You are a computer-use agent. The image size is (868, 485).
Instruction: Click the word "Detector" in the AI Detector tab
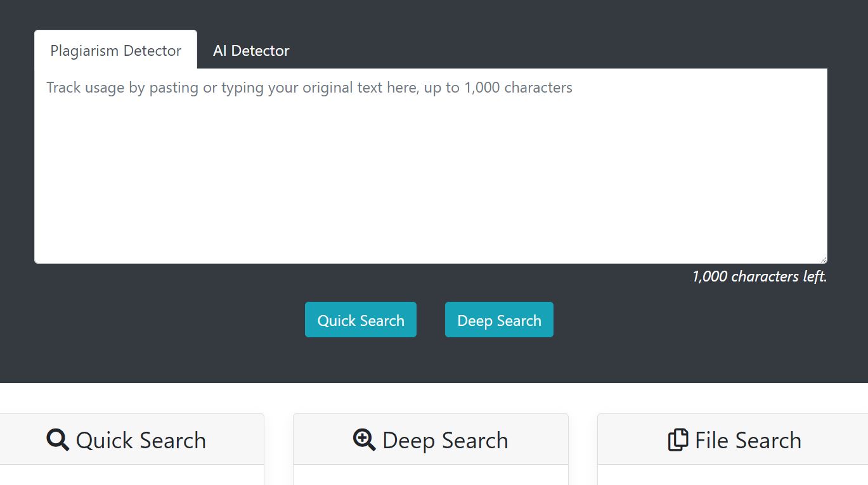[x=260, y=51]
